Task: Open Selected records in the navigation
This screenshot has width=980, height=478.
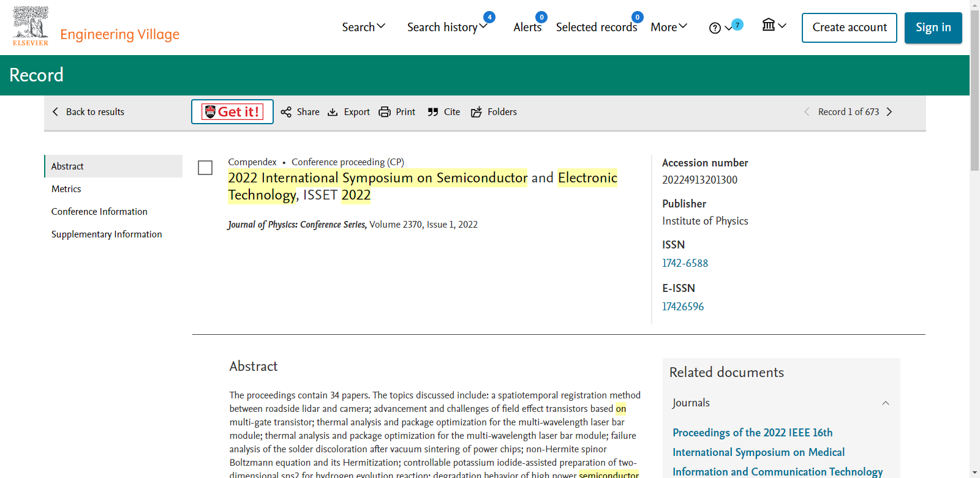Action: click(597, 27)
